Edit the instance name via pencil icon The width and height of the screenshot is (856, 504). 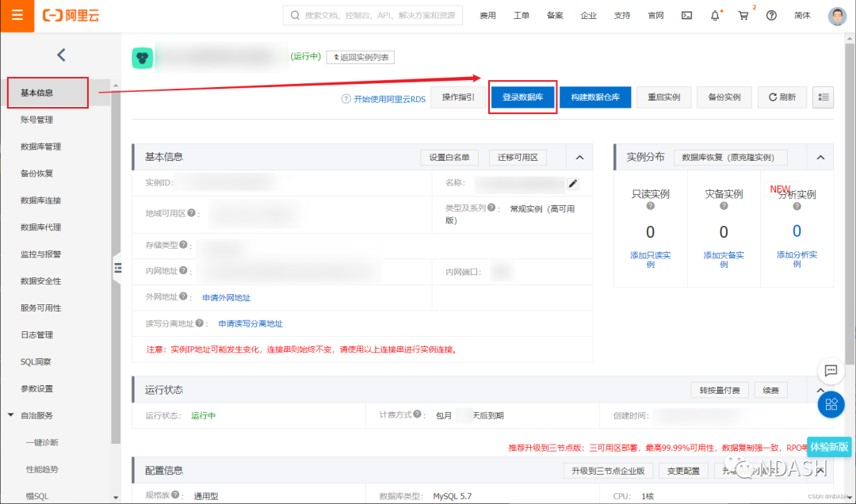tap(573, 183)
